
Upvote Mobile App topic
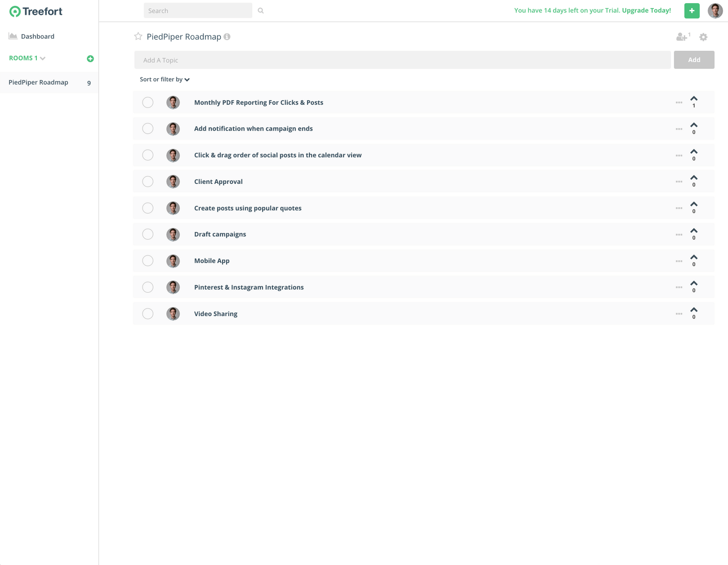(694, 257)
